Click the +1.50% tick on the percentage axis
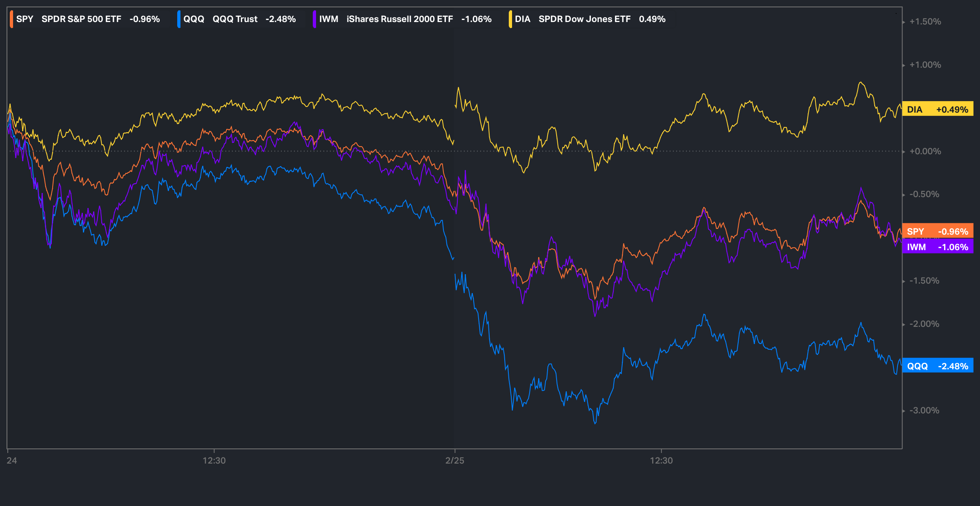This screenshot has width=980, height=506. [925, 22]
